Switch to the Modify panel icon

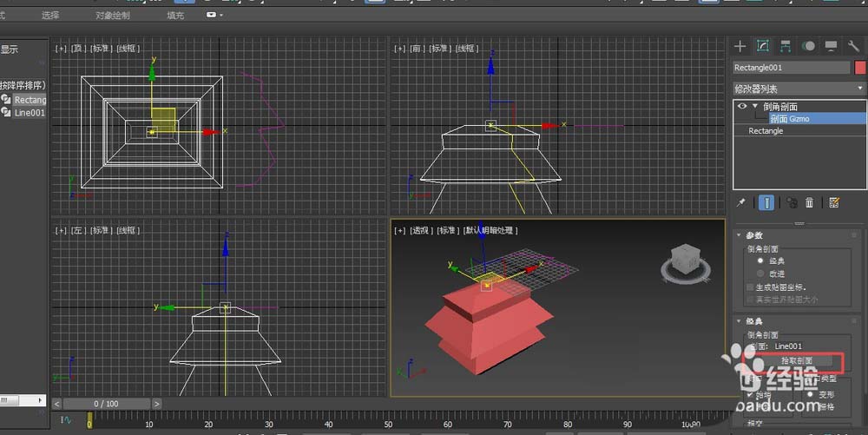point(763,46)
